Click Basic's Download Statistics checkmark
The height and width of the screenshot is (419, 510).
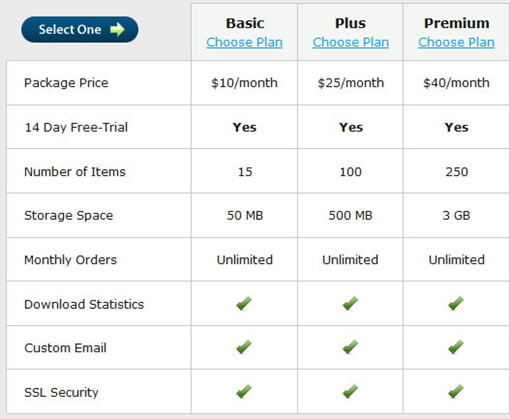point(244,303)
